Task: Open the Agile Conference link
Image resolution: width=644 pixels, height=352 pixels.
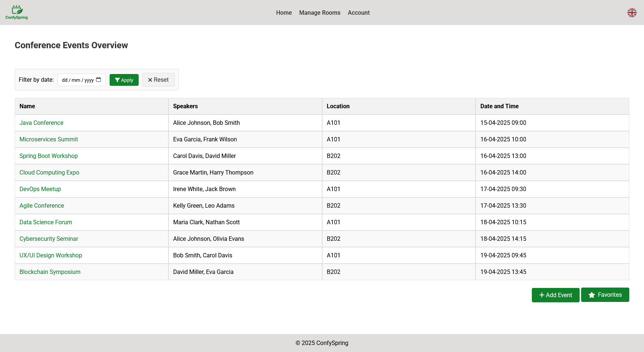Action: (x=42, y=206)
